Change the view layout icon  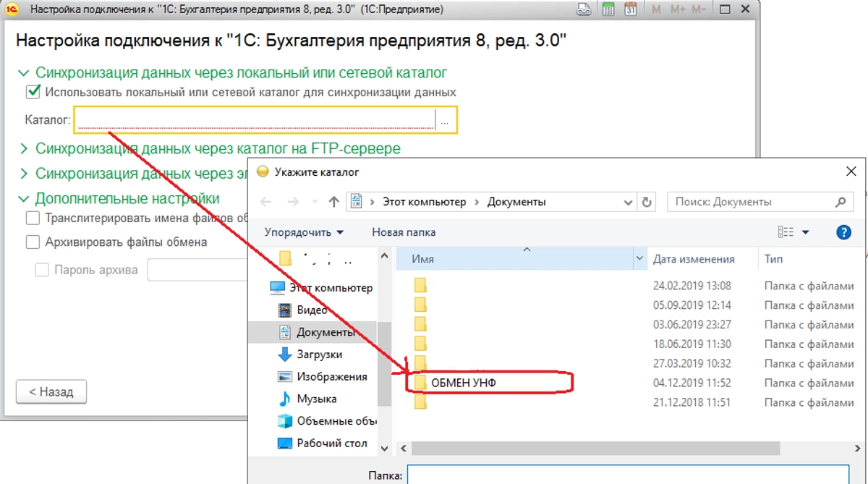pos(786,232)
